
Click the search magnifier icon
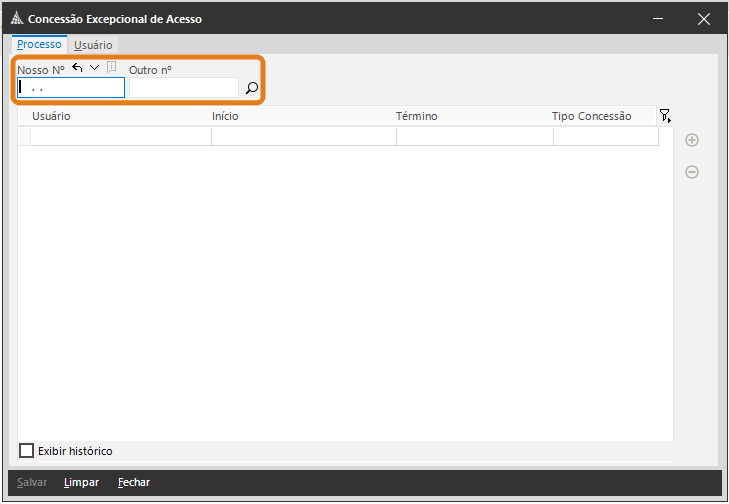pos(252,89)
